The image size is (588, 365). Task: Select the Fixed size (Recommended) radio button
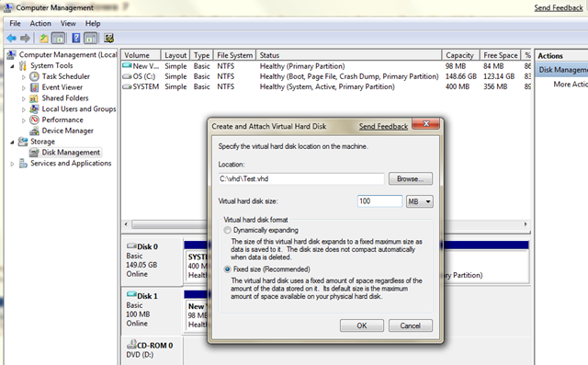tap(227, 269)
